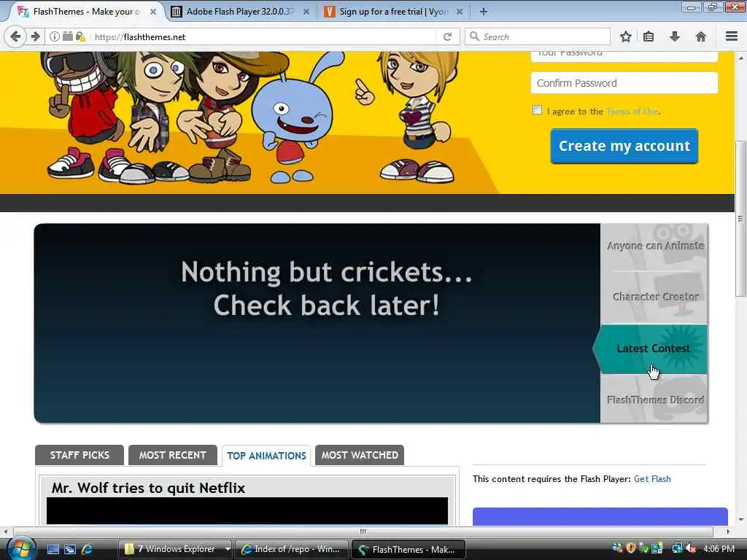Screen dimensions: 747x560
Task: Select the TOP ANIMATIONS tab
Action: click(x=266, y=456)
